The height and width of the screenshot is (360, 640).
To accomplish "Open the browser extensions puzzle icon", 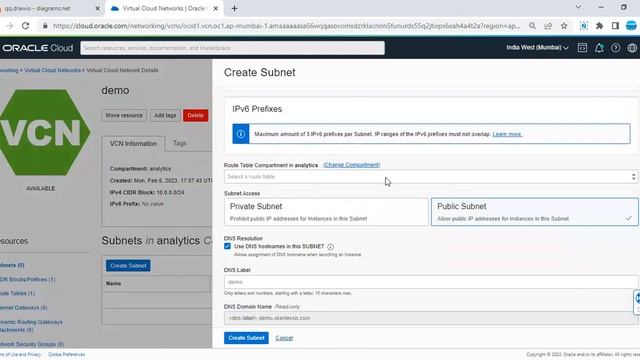I will point(599,26).
